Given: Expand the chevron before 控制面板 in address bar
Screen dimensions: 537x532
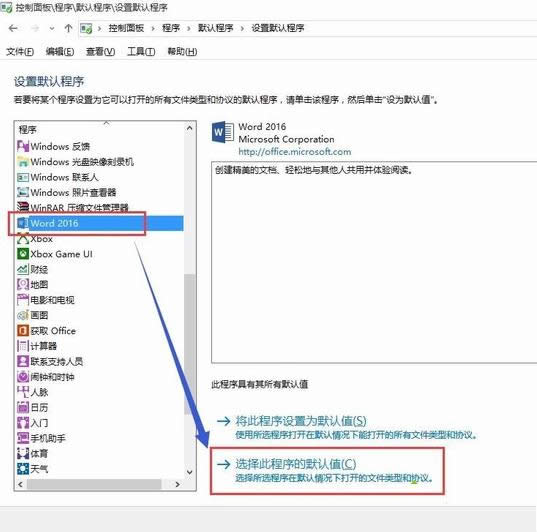Looking at the screenshot, I should (x=99, y=28).
